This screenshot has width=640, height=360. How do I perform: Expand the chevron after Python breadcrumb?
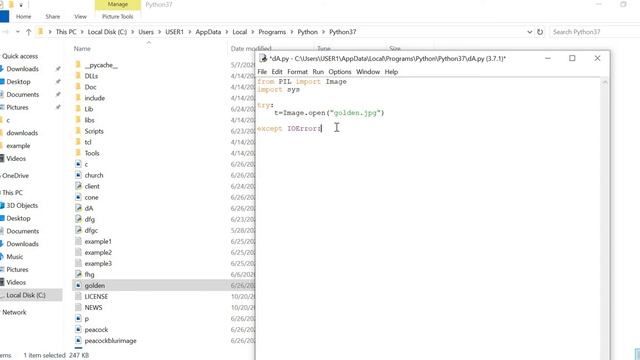tap(323, 32)
